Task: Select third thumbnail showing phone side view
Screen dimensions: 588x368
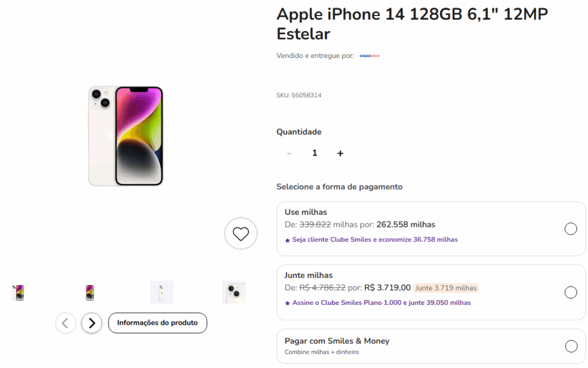Action: 161,292
